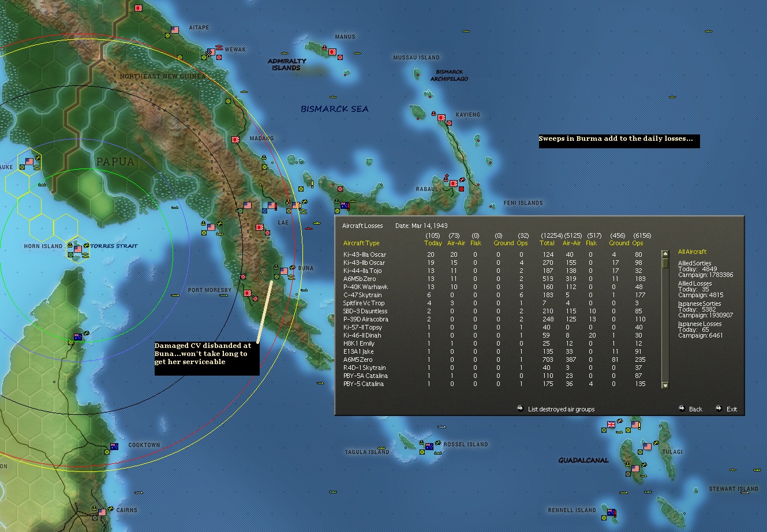The image size is (767, 532).
Task: Click the Feni Islands label
Action: [523, 203]
